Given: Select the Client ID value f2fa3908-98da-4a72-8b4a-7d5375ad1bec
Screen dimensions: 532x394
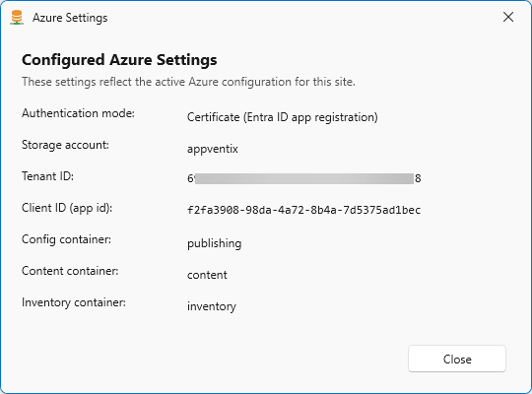Looking at the screenshot, I should coord(303,210).
